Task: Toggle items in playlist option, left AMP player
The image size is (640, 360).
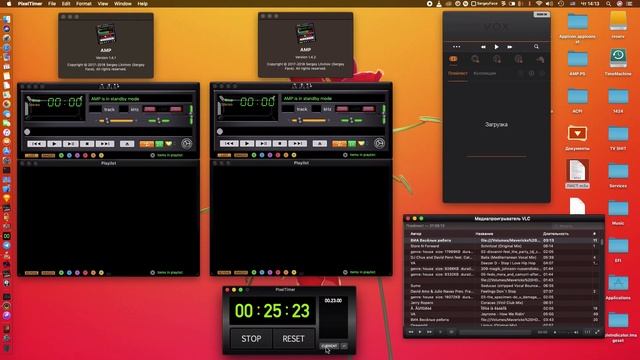Action: coord(152,155)
